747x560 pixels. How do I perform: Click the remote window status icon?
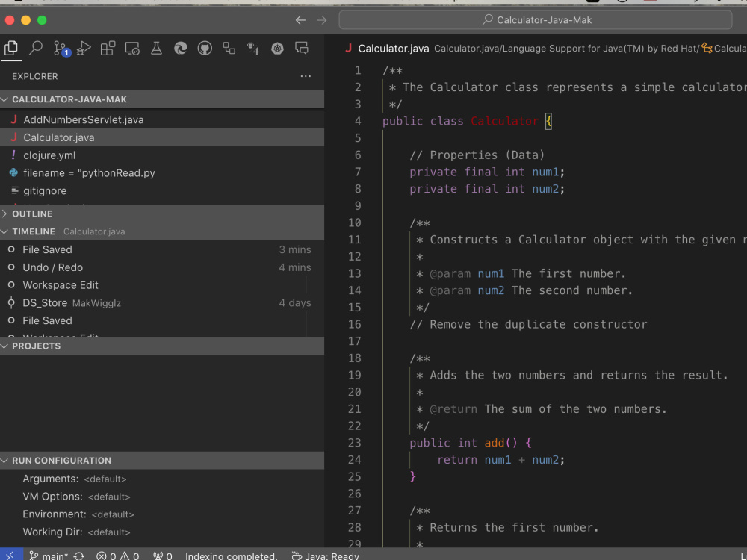point(10,555)
